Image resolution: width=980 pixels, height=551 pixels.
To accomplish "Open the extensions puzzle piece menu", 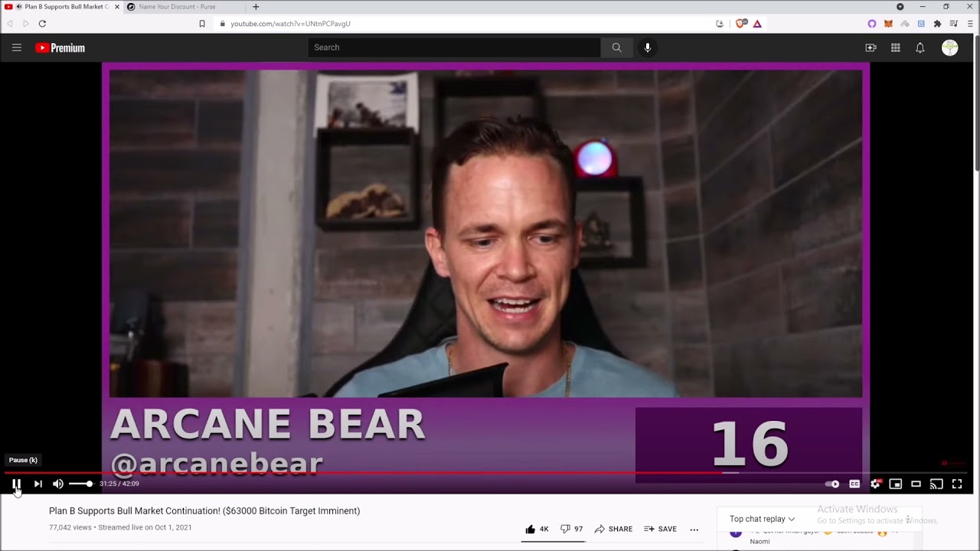I will 937,24.
